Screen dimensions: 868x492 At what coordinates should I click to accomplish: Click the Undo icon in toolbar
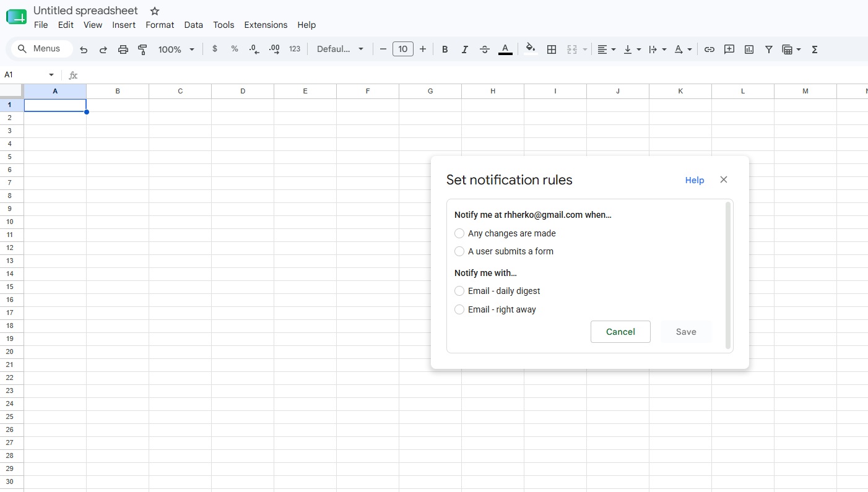[x=84, y=50]
